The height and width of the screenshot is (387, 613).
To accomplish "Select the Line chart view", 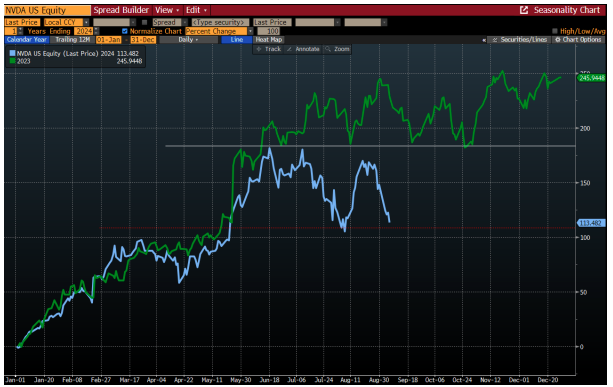I will click(237, 39).
